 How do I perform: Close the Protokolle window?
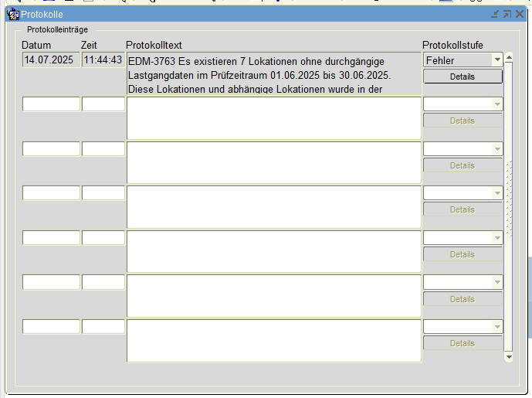(x=518, y=14)
